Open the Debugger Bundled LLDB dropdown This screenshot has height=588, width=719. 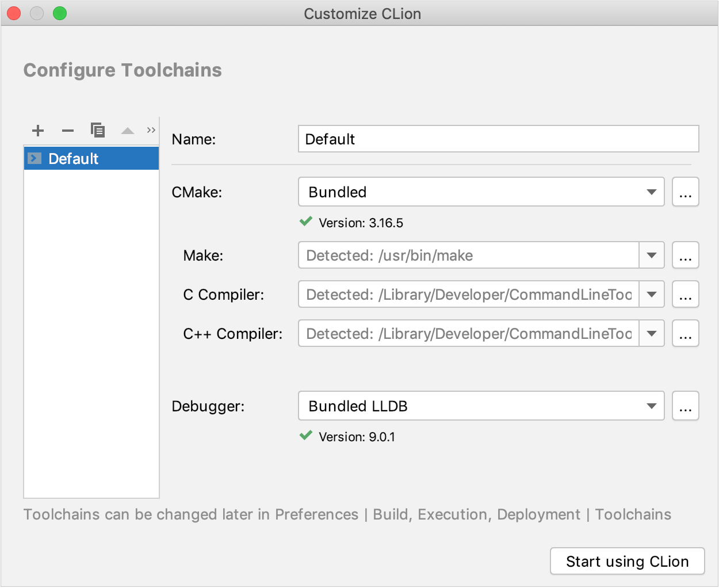coord(481,406)
